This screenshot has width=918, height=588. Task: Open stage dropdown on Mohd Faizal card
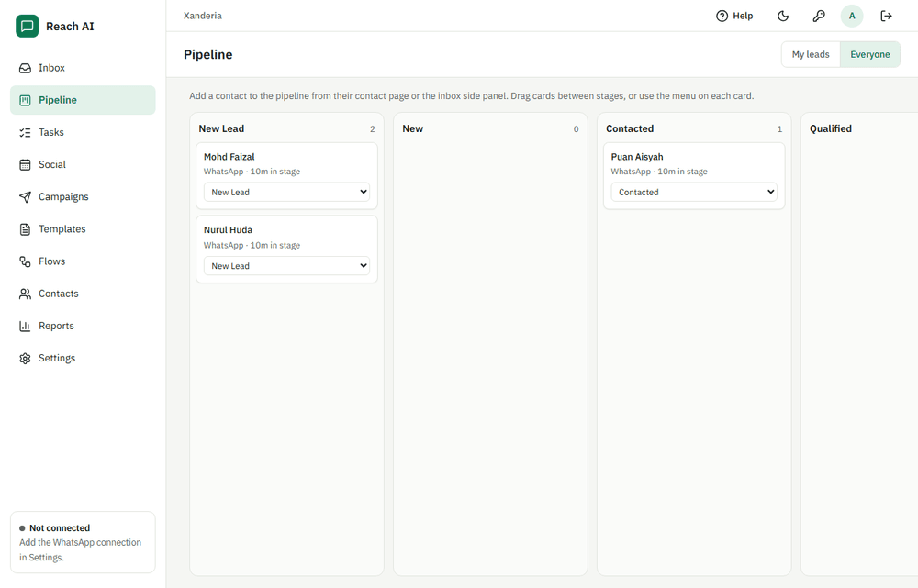[286, 192]
